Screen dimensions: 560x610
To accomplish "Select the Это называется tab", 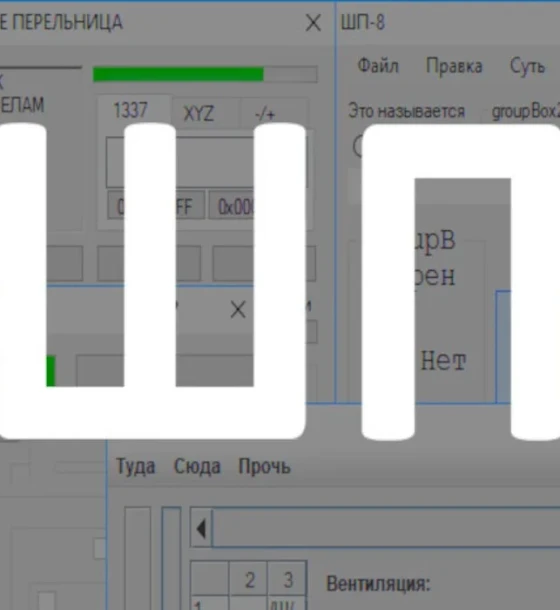I will tap(407, 111).
